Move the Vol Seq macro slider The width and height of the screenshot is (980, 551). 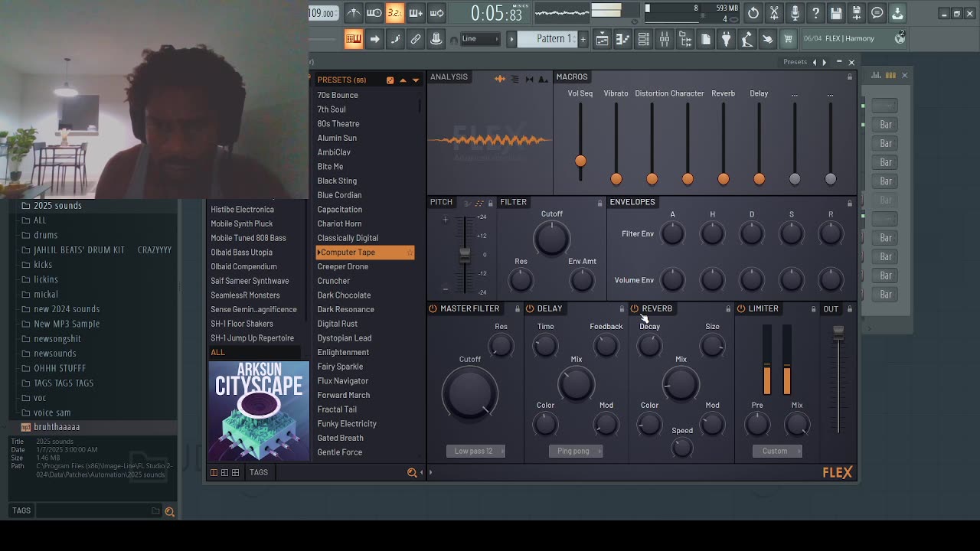click(580, 161)
